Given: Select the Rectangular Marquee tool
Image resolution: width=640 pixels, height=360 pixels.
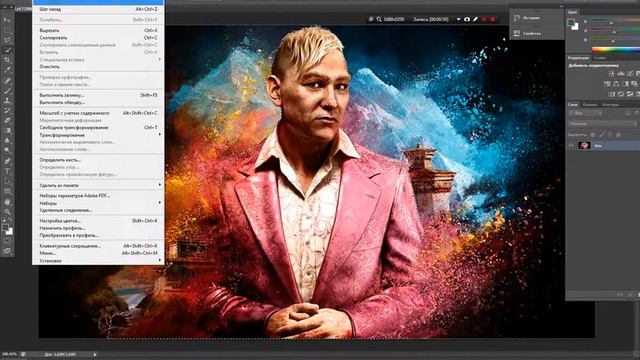Looking at the screenshot, I should point(7,30).
